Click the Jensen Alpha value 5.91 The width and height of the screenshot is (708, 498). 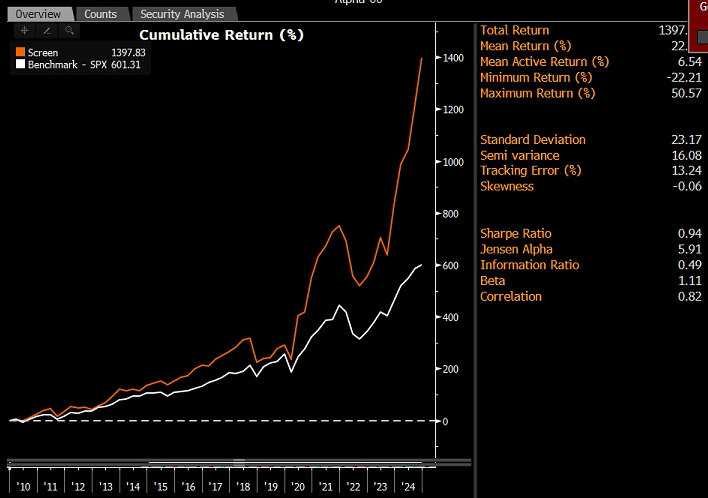pos(690,249)
